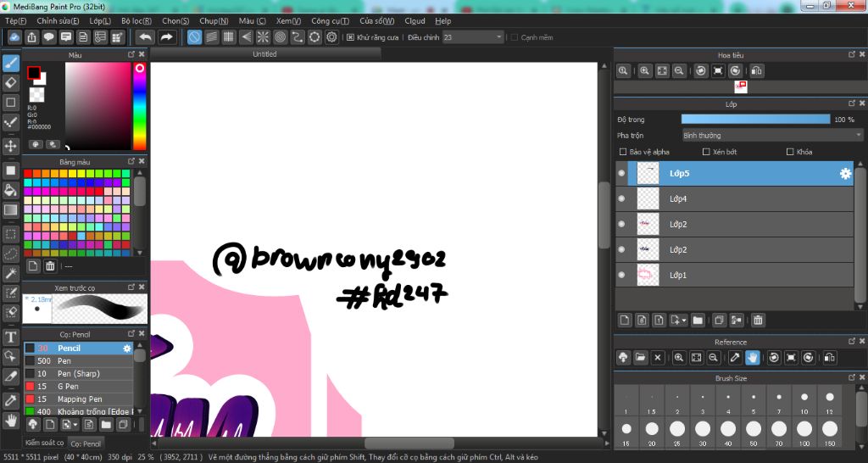Viewport: 868px width, 463px height.
Task: Open reference image folder icon
Action: [x=641, y=358]
